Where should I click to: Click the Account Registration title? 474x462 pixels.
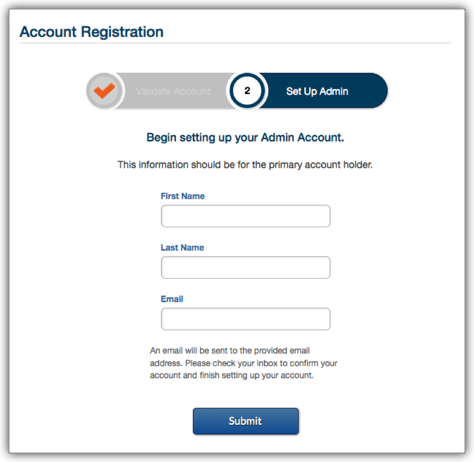91,32
